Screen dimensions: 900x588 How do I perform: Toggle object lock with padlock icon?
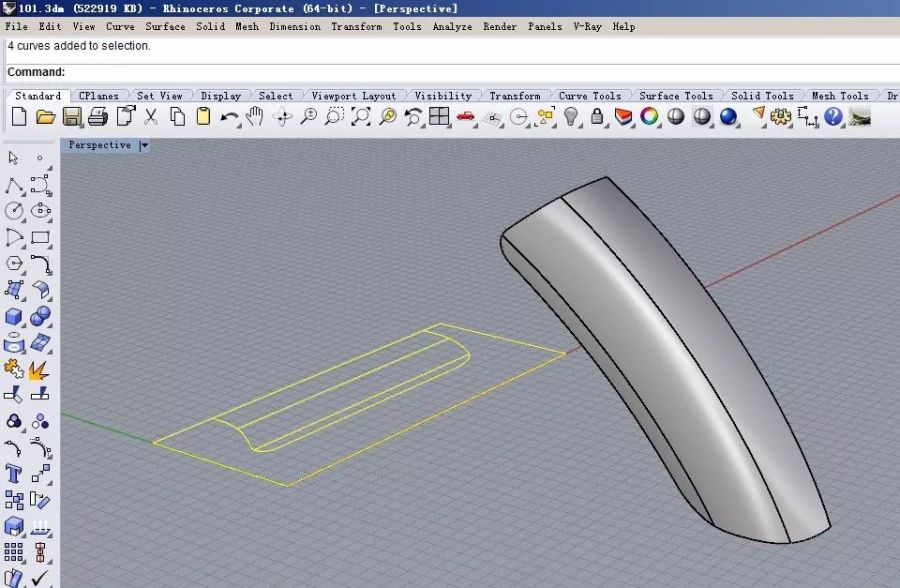(x=597, y=118)
